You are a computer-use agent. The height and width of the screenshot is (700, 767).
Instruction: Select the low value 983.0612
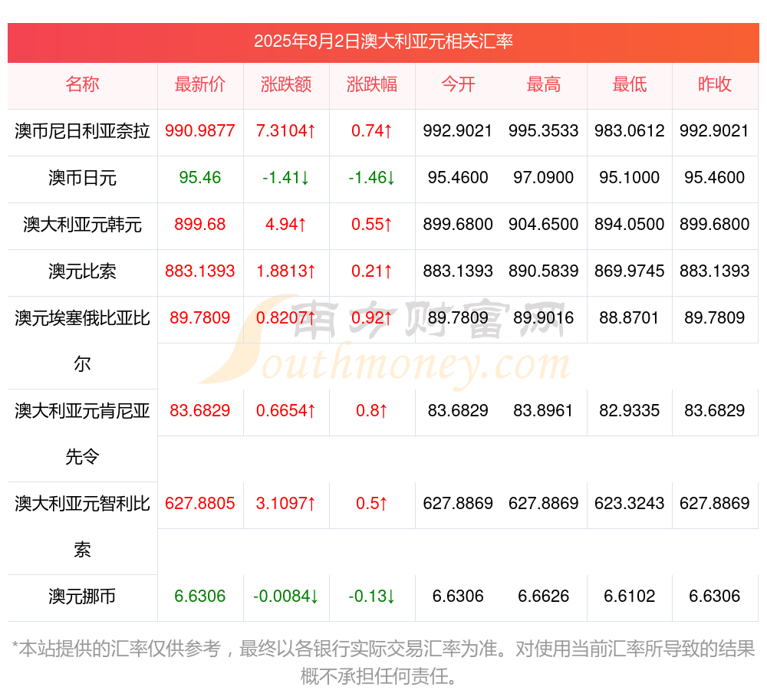[630, 131]
